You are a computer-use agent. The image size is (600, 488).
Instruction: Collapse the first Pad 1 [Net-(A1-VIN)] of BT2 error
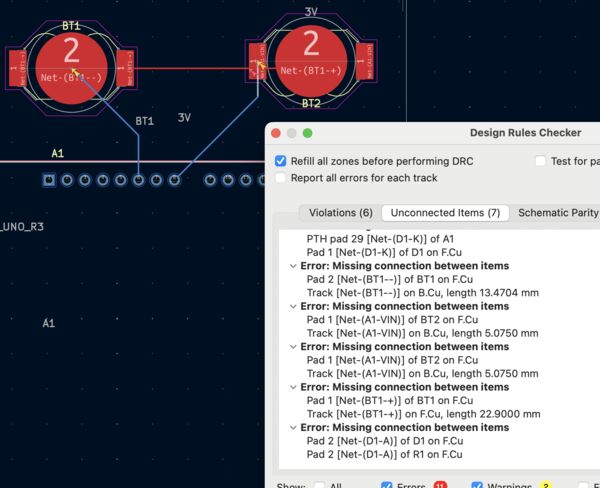pos(293,307)
